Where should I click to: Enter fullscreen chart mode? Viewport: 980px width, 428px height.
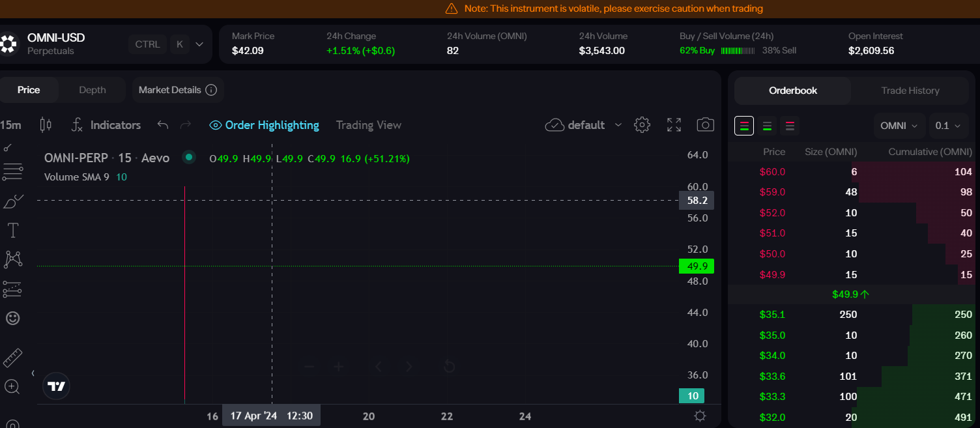tap(674, 125)
